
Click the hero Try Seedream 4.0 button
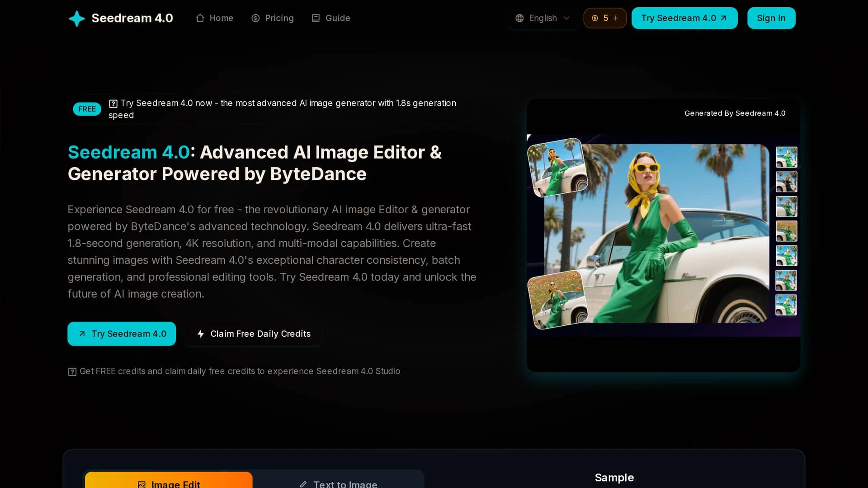tap(122, 334)
